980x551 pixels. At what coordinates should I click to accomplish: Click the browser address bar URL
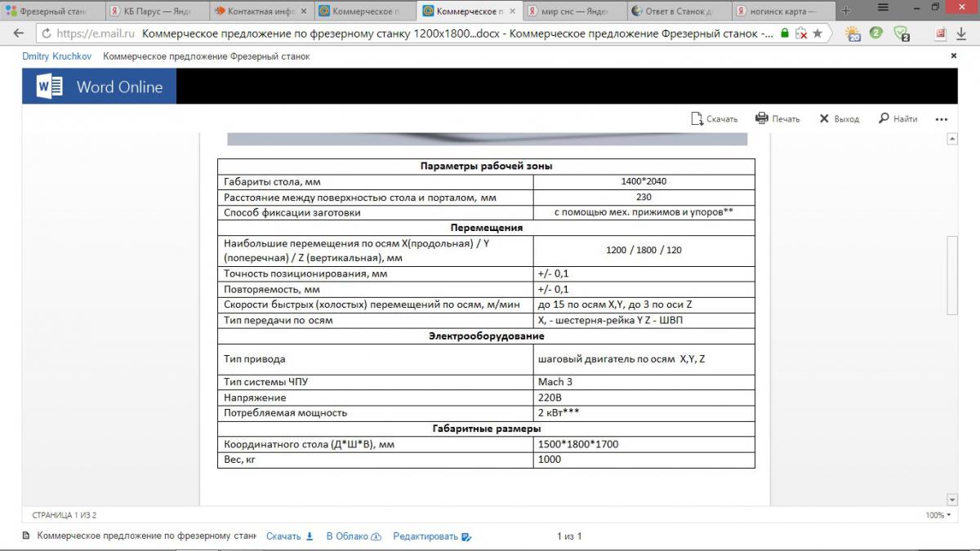point(408,33)
